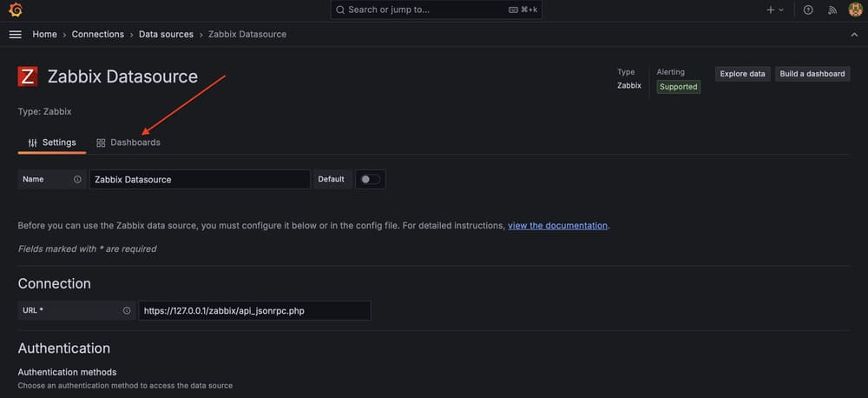
Task: Click the Search or jump to field
Action: pyautogui.click(x=437, y=10)
